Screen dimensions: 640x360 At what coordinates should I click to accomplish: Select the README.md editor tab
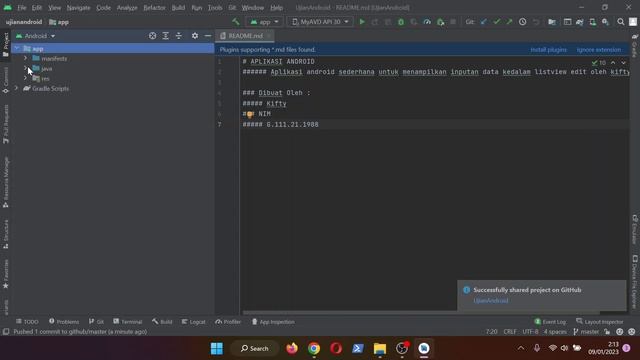pyautogui.click(x=245, y=36)
